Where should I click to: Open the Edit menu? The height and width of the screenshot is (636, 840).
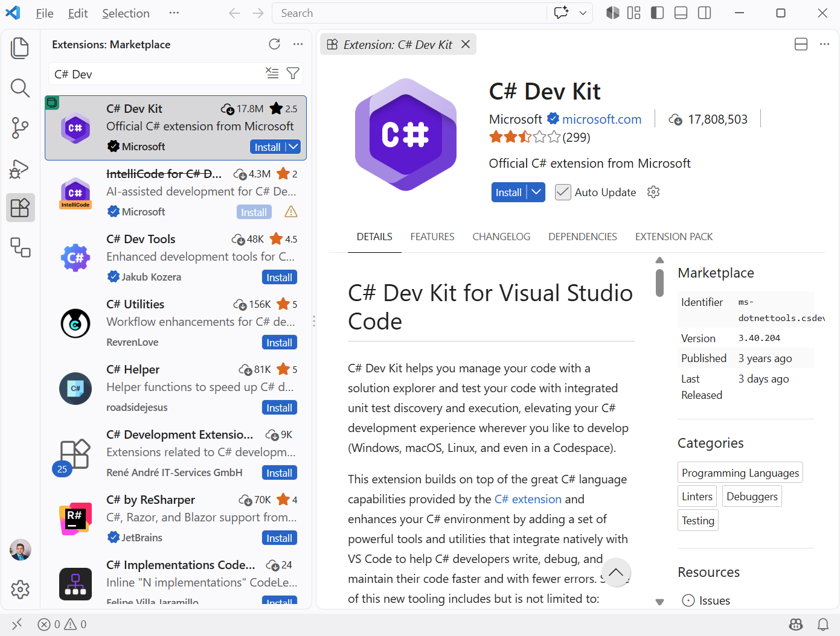[x=78, y=13]
